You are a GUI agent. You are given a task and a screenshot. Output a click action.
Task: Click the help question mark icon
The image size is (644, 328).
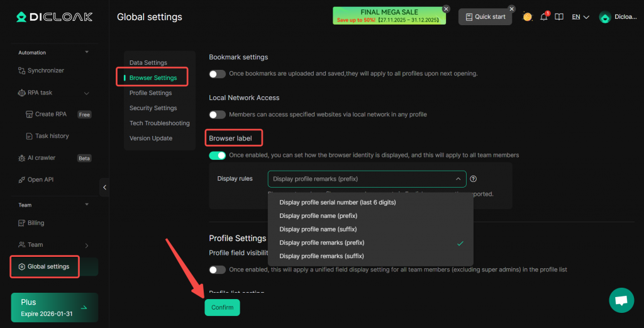pos(474,179)
